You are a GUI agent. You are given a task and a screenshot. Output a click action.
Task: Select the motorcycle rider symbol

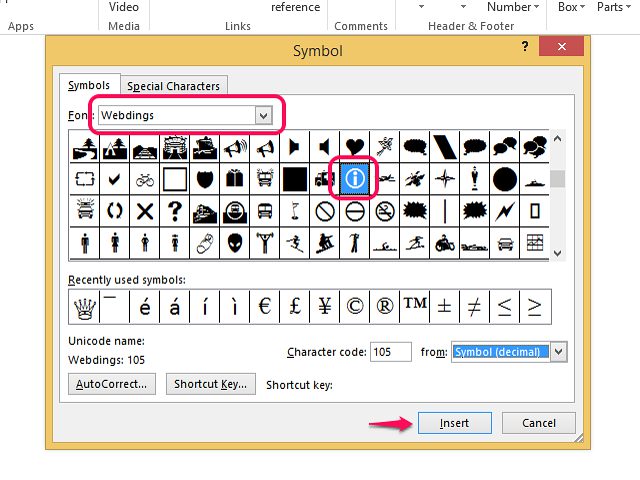(x=444, y=243)
